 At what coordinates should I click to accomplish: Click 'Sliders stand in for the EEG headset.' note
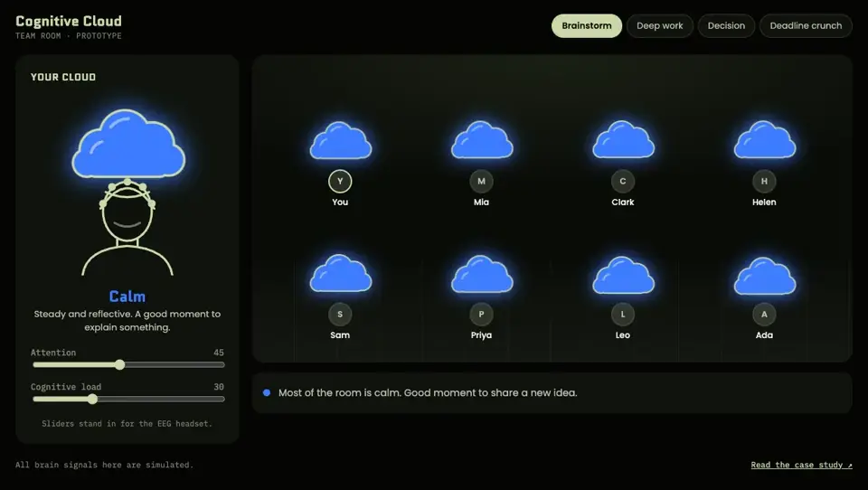click(127, 424)
